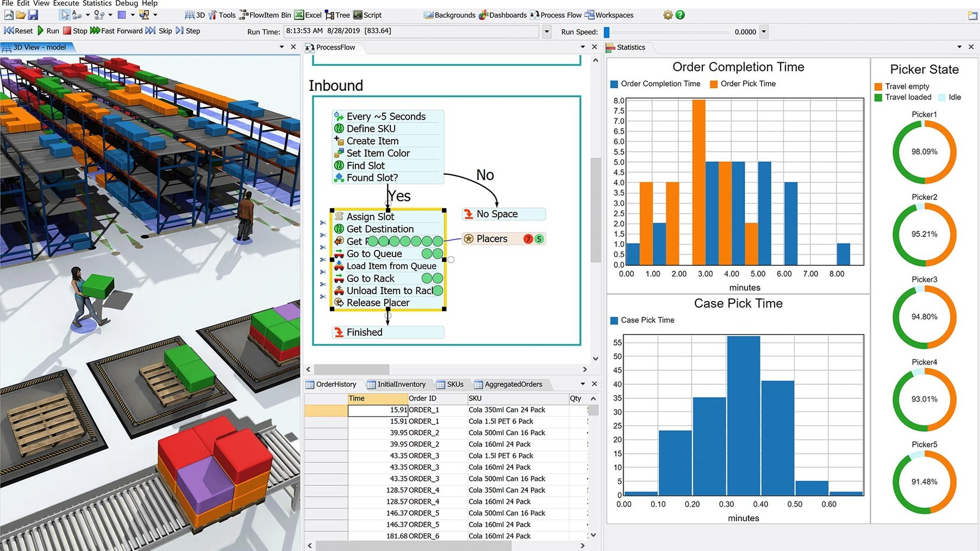Click the Run Speed slider handle
This screenshot has width=980, height=551.
606,32
